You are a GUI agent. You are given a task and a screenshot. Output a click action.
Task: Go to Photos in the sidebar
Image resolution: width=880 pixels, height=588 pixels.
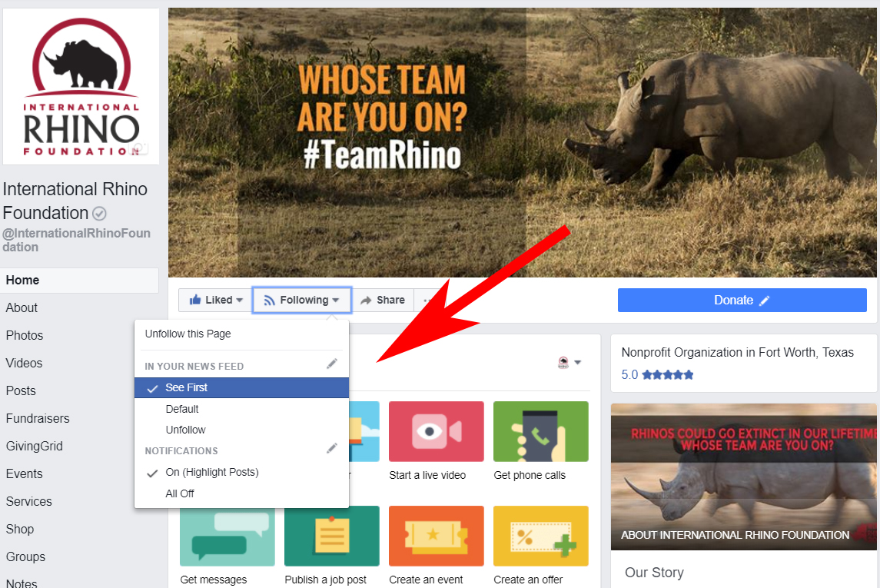[x=24, y=335]
